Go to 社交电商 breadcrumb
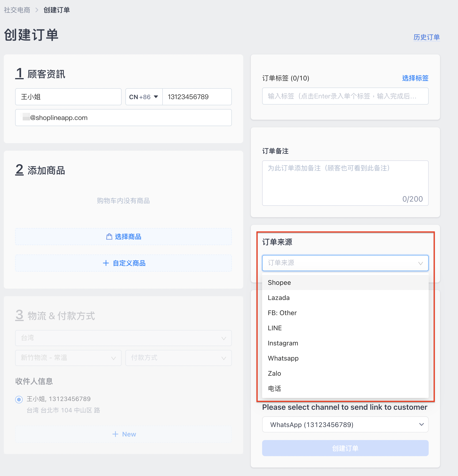The image size is (458, 476). pos(17,10)
